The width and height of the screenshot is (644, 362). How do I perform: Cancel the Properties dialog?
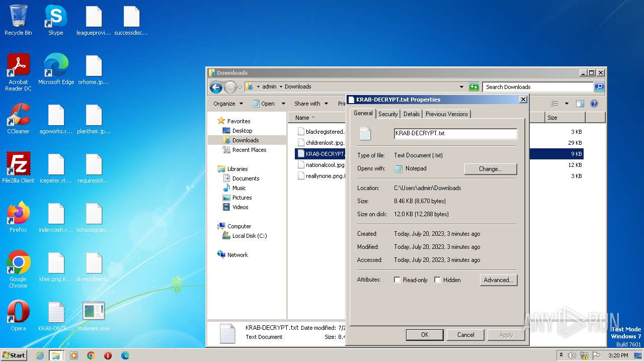point(465,335)
